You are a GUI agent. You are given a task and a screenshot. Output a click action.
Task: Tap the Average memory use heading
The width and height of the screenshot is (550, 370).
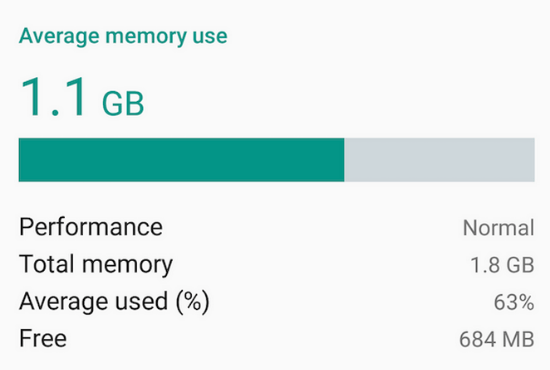pyautogui.click(x=123, y=36)
